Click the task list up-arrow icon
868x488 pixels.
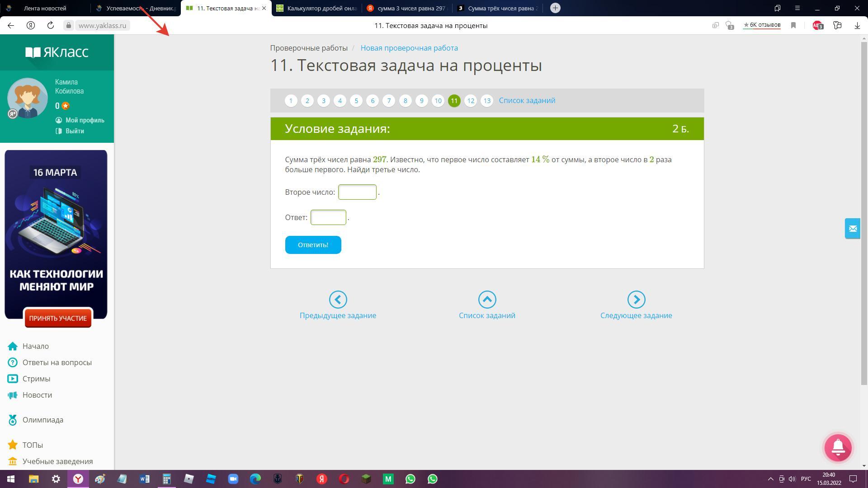coord(487,300)
